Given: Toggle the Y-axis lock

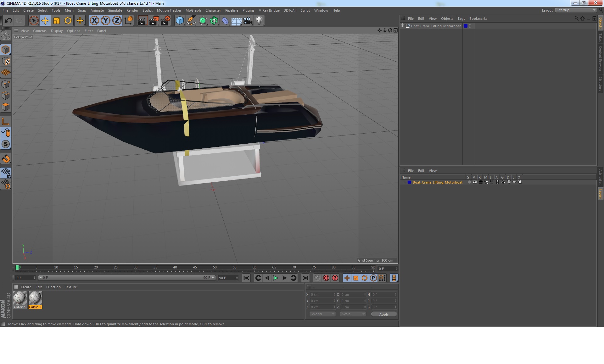Looking at the screenshot, I should [106, 21].
